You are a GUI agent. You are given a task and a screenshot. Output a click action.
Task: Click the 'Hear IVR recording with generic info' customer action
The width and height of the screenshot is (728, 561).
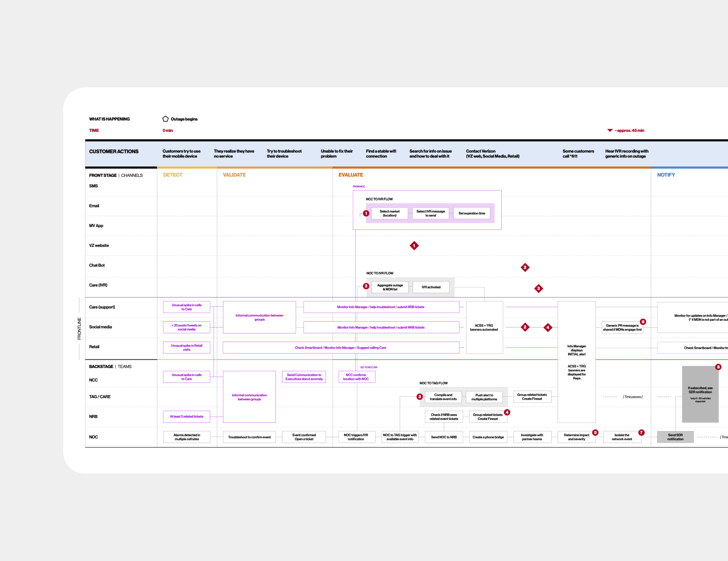tap(627, 154)
